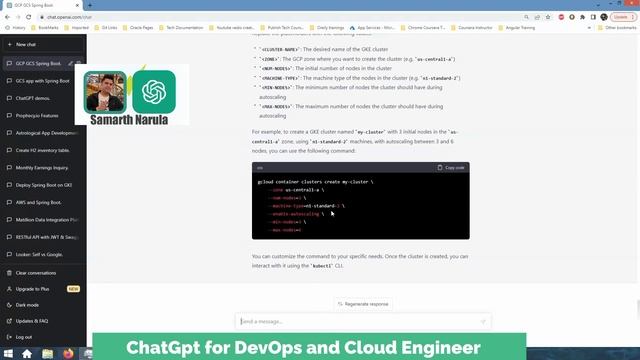Expand the bookmarks overflow chevron

589,28
